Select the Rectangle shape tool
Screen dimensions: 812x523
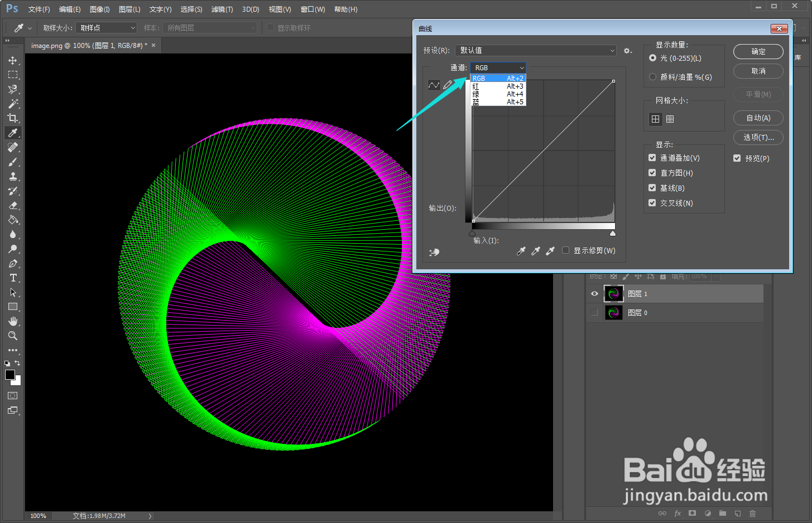(x=13, y=307)
